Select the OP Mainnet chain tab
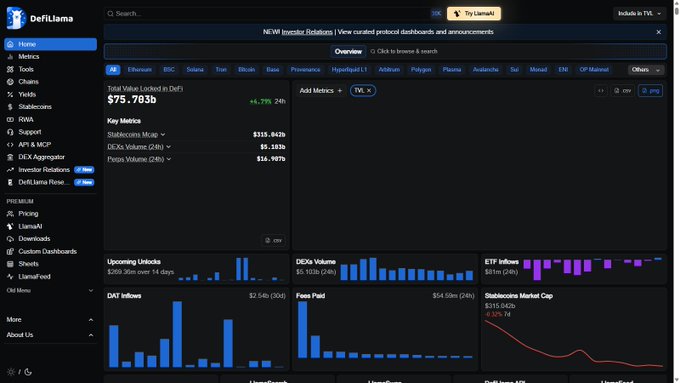Viewport: 680px width, 383px height. point(594,70)
